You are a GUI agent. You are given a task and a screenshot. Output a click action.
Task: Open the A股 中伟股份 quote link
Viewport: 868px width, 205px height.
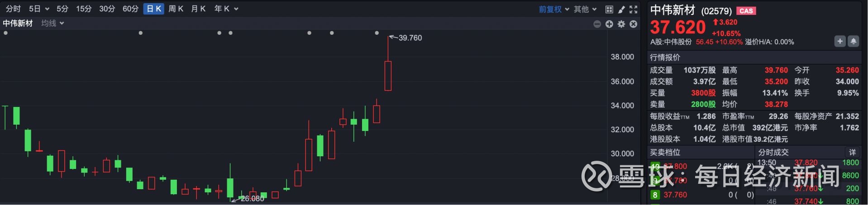671,42
